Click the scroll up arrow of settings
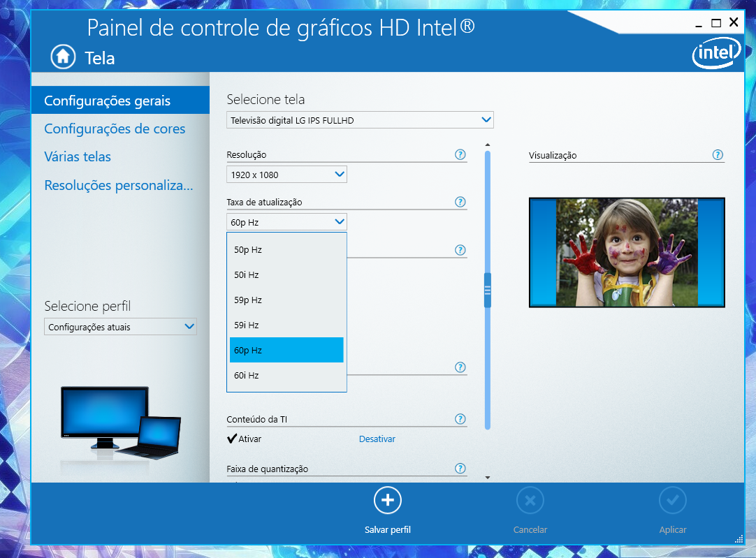The height and width of the screenshot is (558, 756). pyautogui.click(x=488, y=145)
